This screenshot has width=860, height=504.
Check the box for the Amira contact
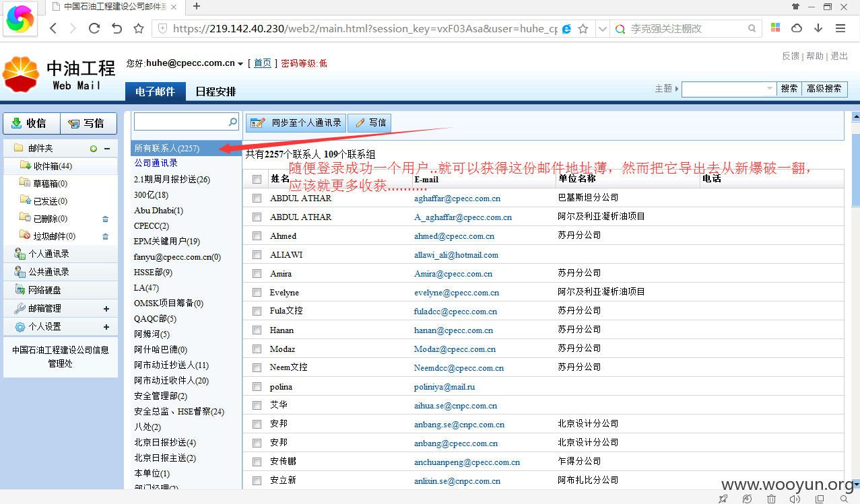point(257,273)
